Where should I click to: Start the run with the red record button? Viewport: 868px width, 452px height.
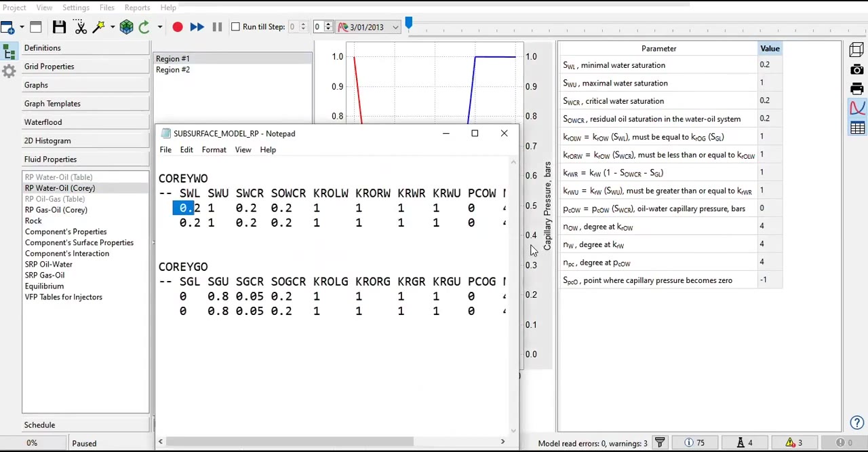click(x=178, y=26)
